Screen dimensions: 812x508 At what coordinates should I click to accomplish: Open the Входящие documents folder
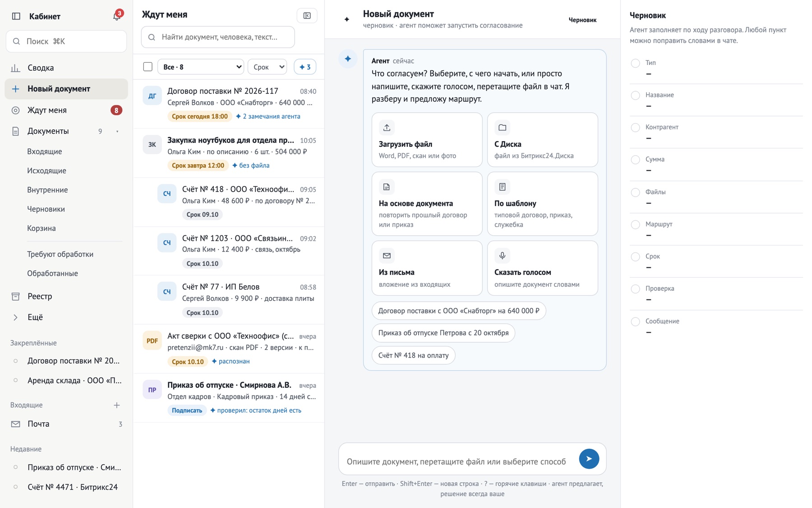[x=45, y=151]
